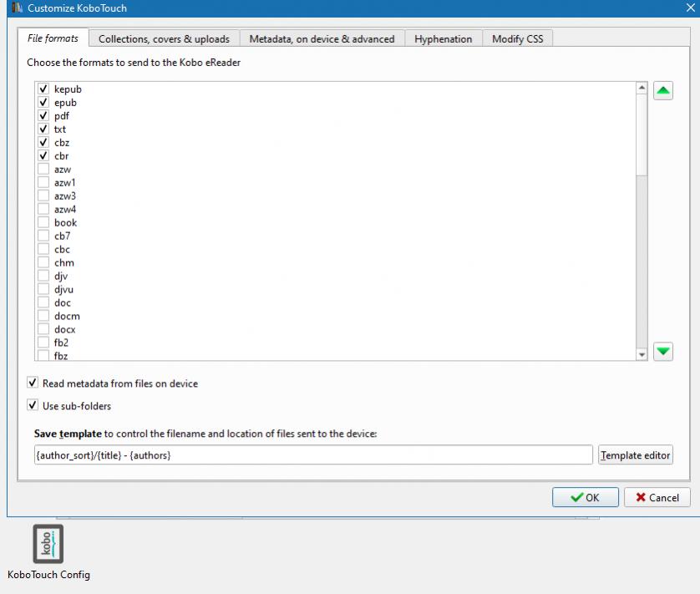Switch to Collections, covers & uploads tab
The height and width of the screenshot is (594, 700).
[164, 39]
